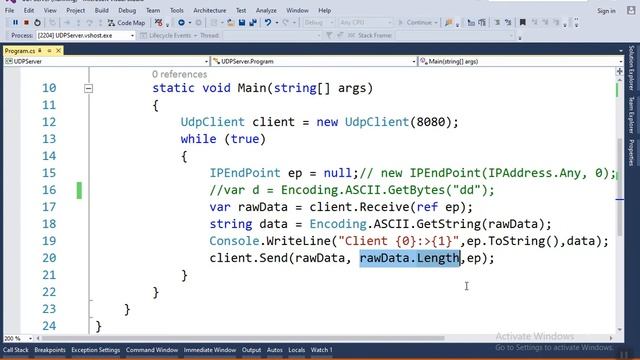Switch to the Program.cs document tab

(x=20, y=51)
